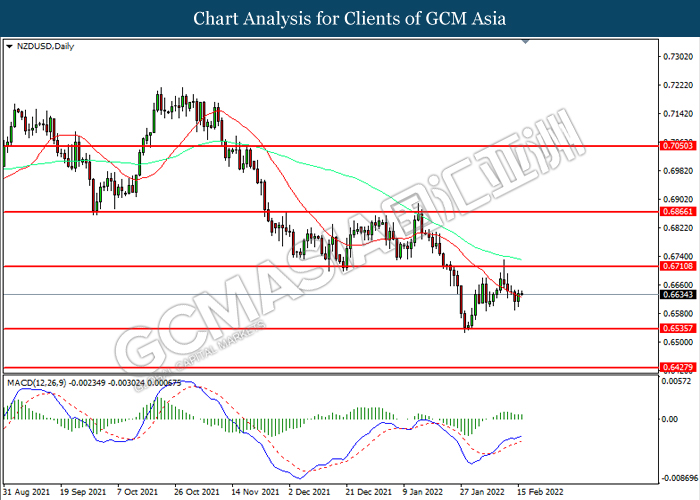Click the 0.67400 price axis value

pos(678,257)
